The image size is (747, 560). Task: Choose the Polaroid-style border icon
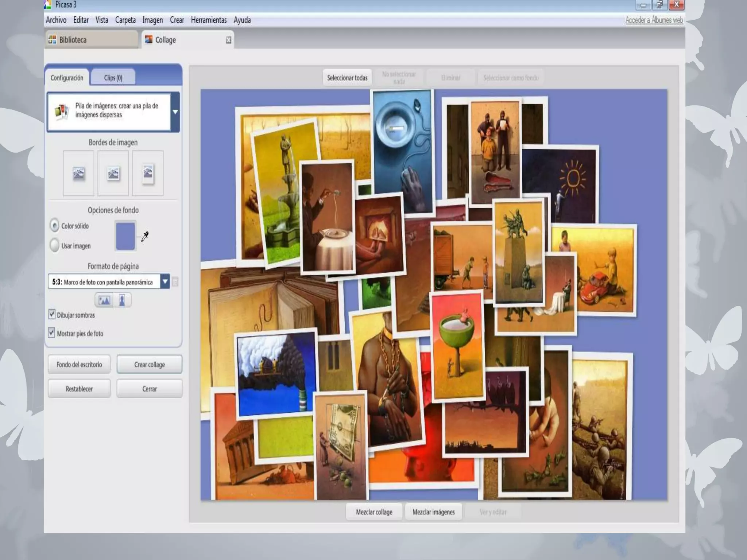148,173
